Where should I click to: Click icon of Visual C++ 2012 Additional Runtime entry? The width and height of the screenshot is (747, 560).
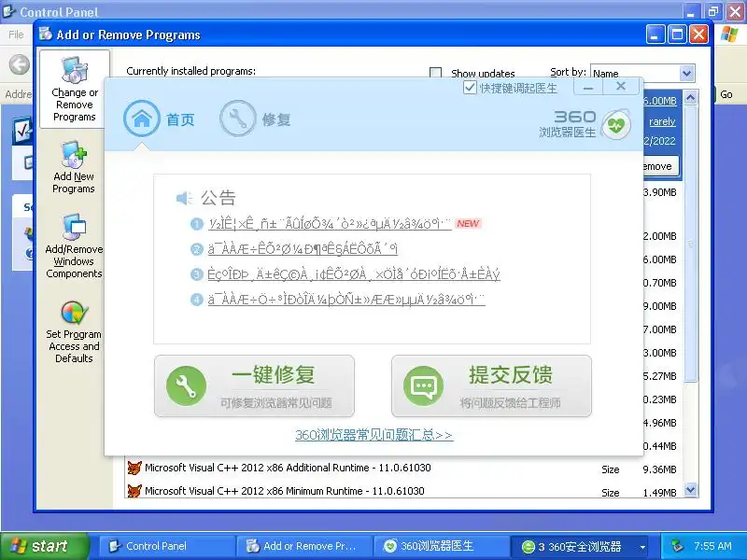click(x=134, y=469)
